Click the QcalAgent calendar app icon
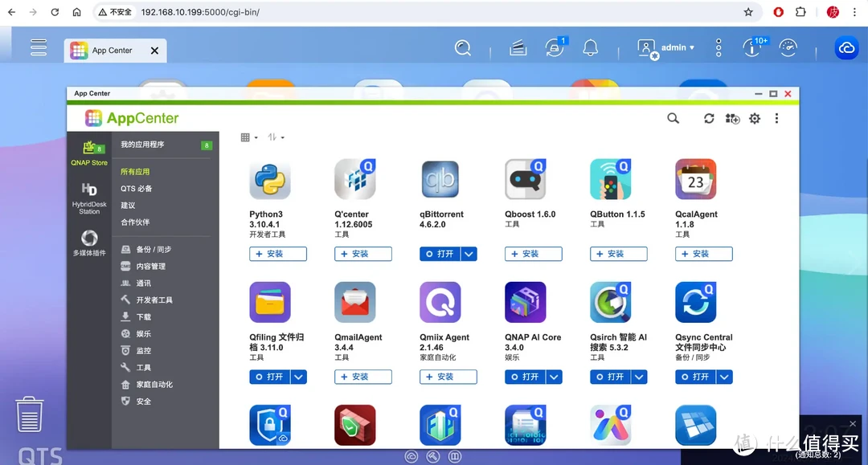868x465 pixels. tap(696, 179)
